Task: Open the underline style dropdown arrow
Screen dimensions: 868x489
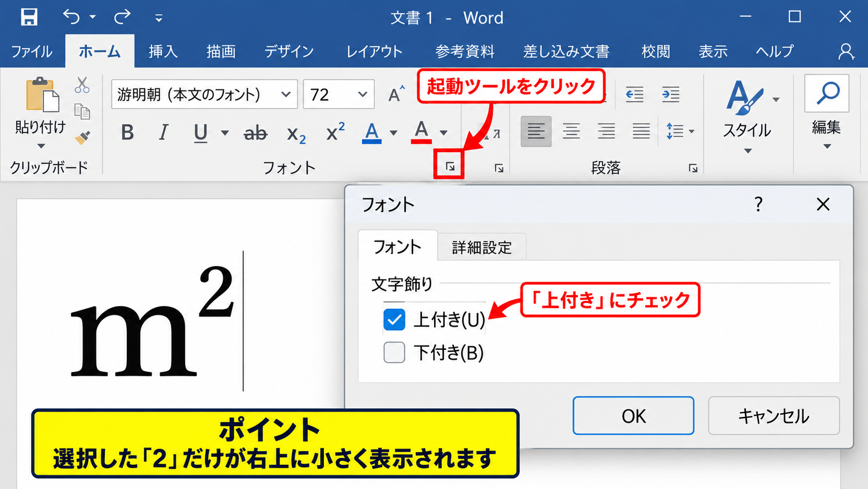Action: pos(225,133)
